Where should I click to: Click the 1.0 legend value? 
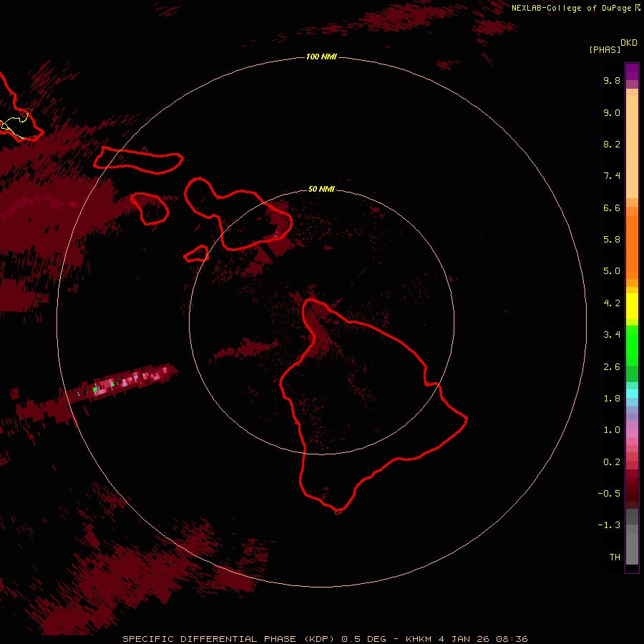click(612, 430)
